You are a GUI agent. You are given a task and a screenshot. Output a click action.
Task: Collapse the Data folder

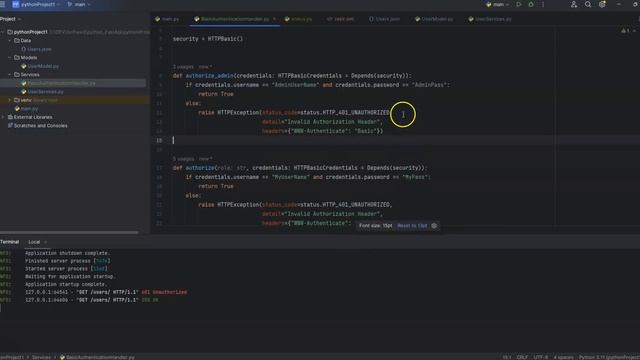pos(10,40)
